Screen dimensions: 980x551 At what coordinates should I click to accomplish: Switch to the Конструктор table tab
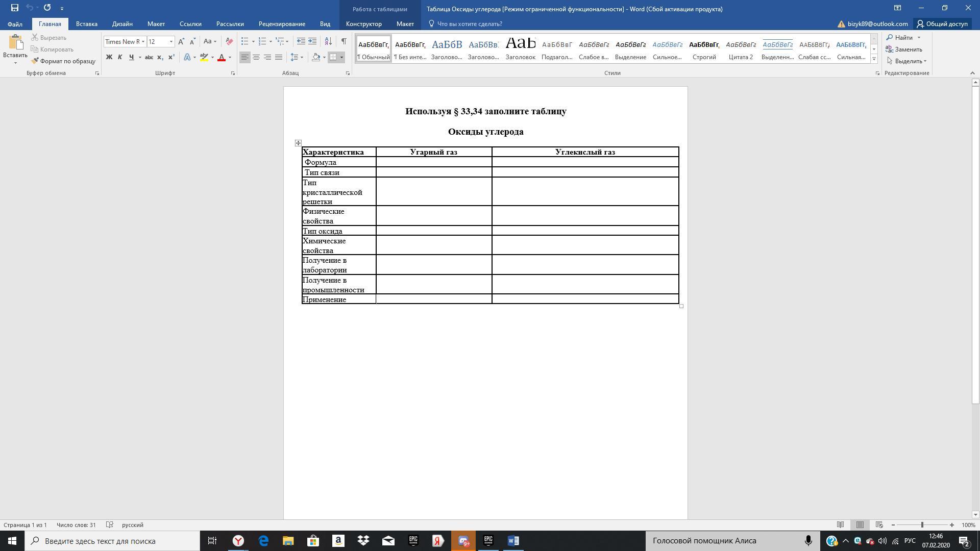[x=363, y=24]
